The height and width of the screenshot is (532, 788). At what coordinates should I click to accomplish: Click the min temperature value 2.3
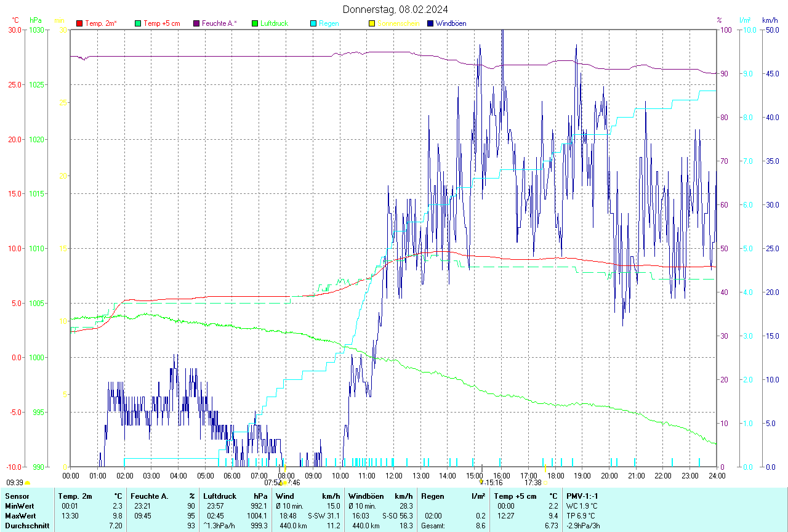pos(118,506)
